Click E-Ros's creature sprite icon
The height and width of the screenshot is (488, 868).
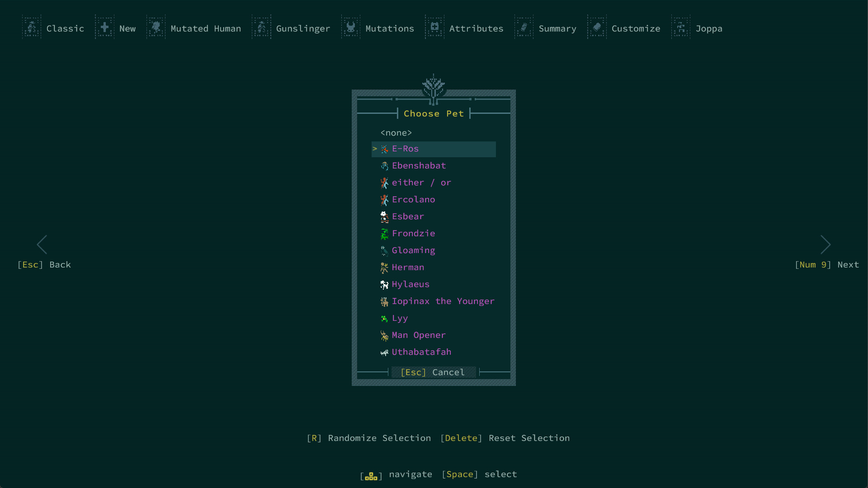click(x=384, y=149)
